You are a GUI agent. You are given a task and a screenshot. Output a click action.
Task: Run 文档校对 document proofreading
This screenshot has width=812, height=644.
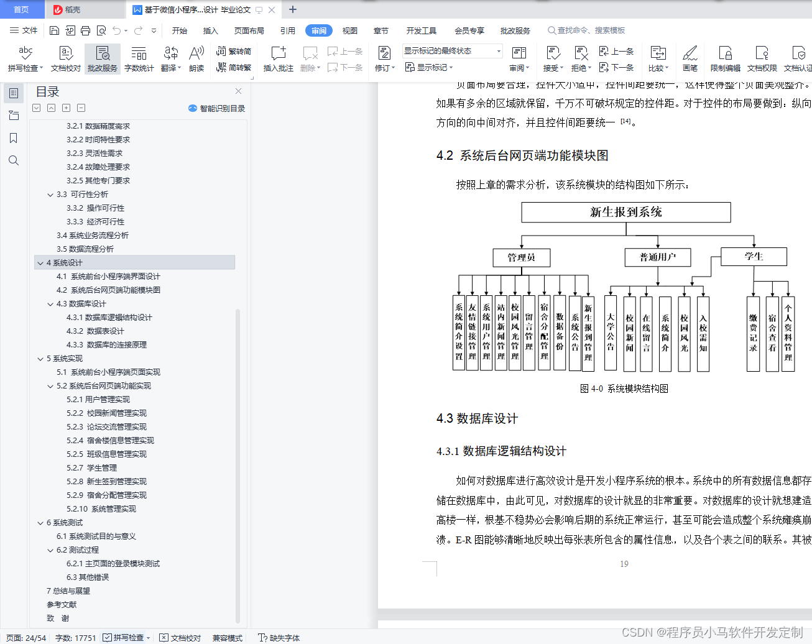66,59
